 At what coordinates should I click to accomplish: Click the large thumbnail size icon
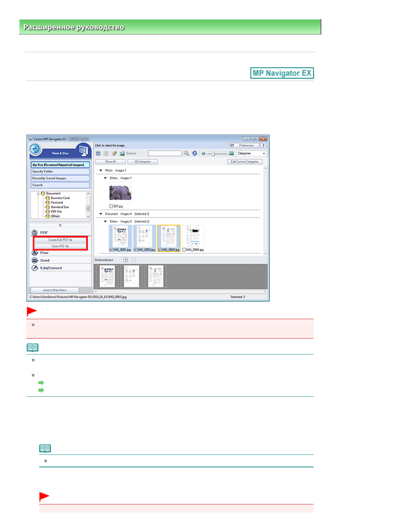[231, 153]
